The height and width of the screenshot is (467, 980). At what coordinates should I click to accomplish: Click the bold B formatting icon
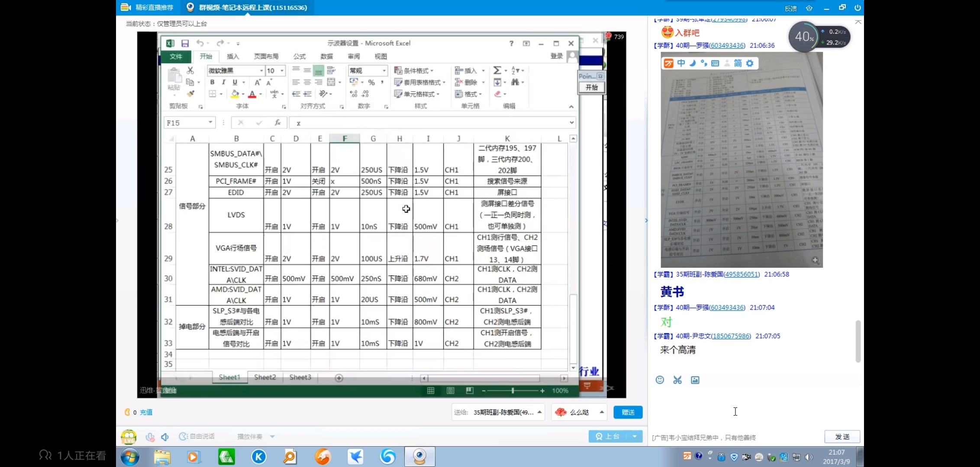tap(212, 82)
